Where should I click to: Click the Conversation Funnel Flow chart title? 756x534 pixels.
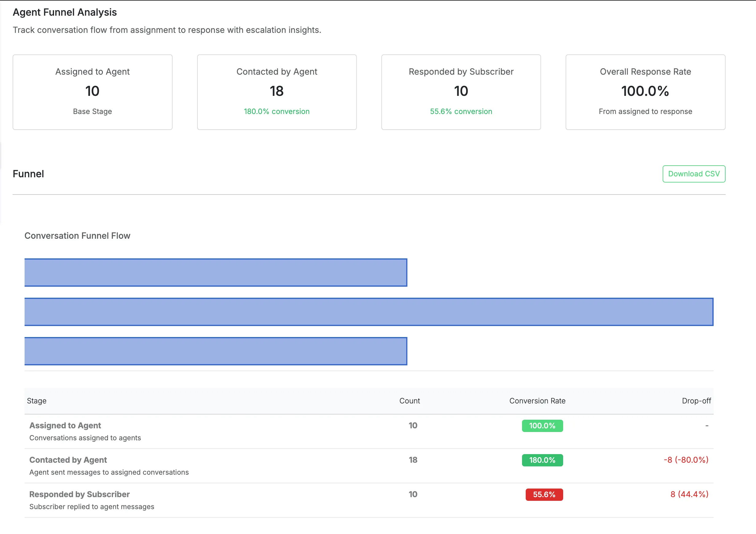tap(77, 236)
